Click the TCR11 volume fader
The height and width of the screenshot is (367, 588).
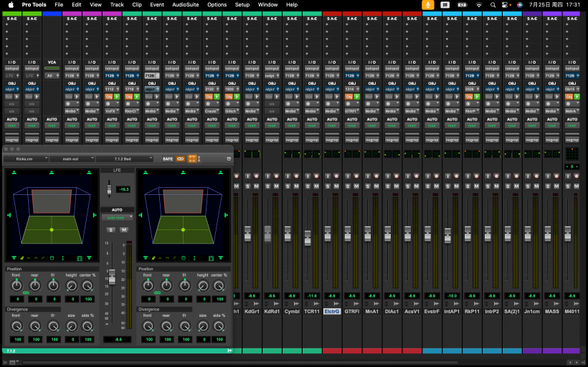coord(308,239)
